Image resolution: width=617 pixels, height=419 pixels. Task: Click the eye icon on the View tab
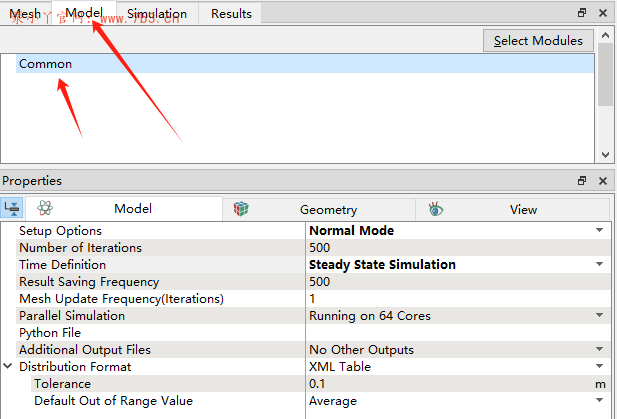435,209
